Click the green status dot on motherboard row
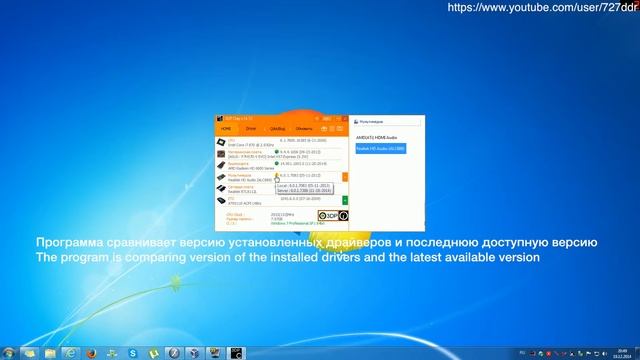 [x=276, y=152]
